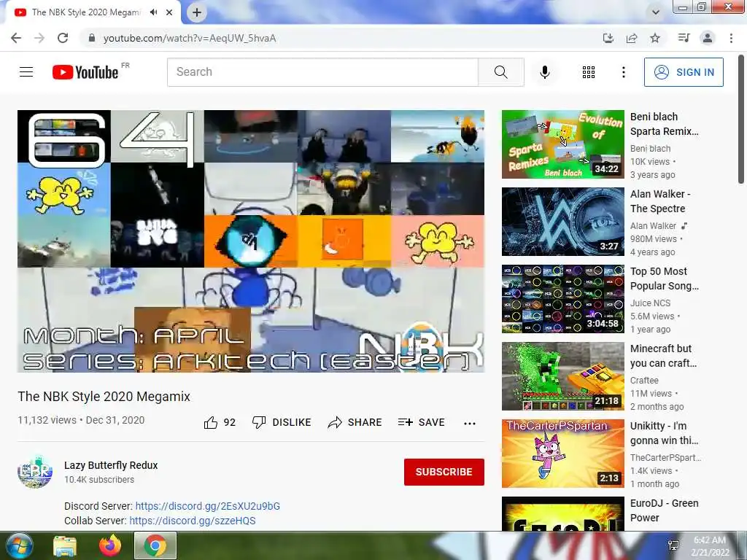The image size is (747, 560).
Task: Open the Lazy Butterfly Redux channel name
Action: click(111, 465)
